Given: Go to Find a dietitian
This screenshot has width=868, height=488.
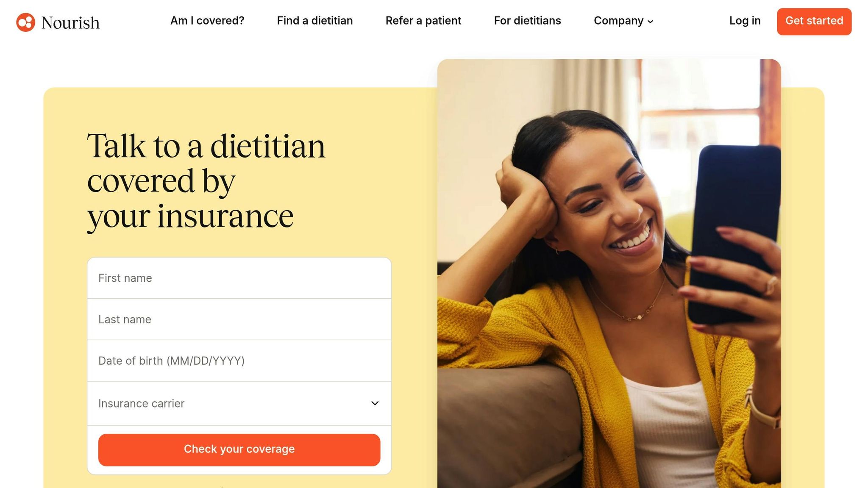Looking at the screenshot, I should click(315, 21).
